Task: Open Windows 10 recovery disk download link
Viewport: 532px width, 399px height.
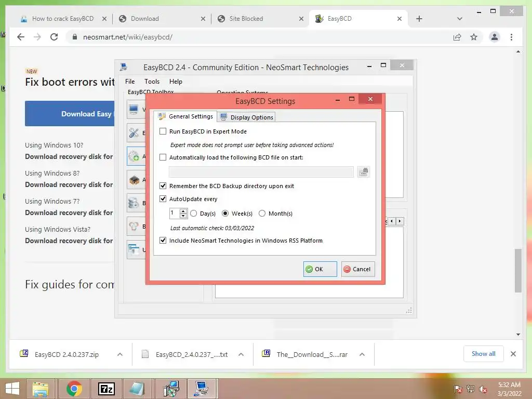Action: 69,156
